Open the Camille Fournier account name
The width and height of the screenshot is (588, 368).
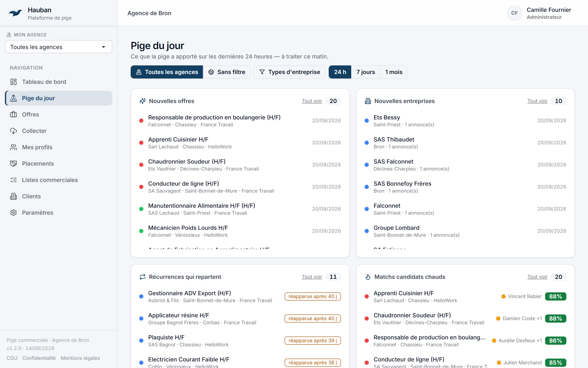tap(549, 10)
